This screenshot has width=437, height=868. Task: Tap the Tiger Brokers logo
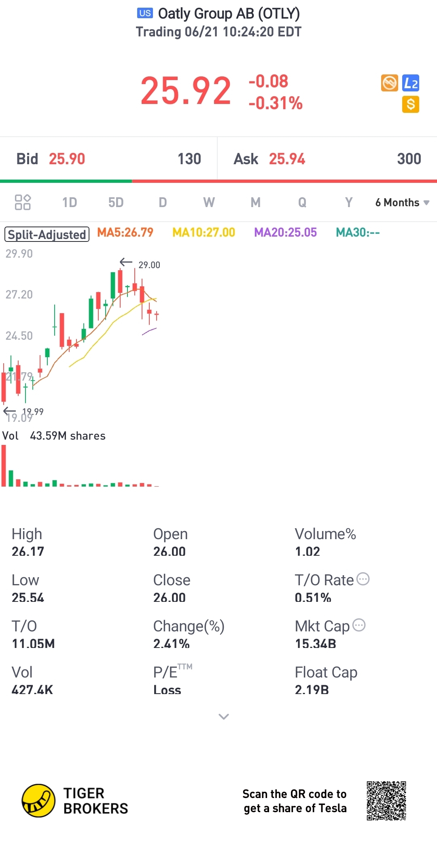coord(75,800)
